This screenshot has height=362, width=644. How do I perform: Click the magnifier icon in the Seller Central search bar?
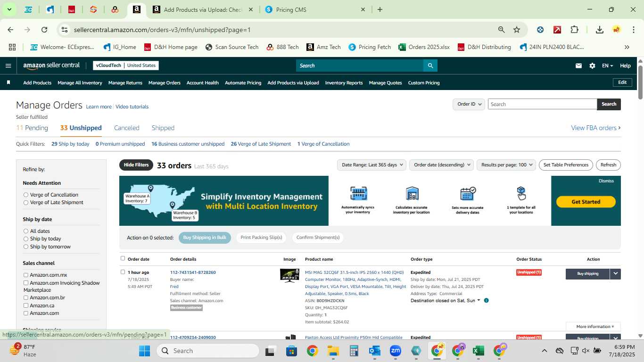pyautogui.click(x=430, y=66)
